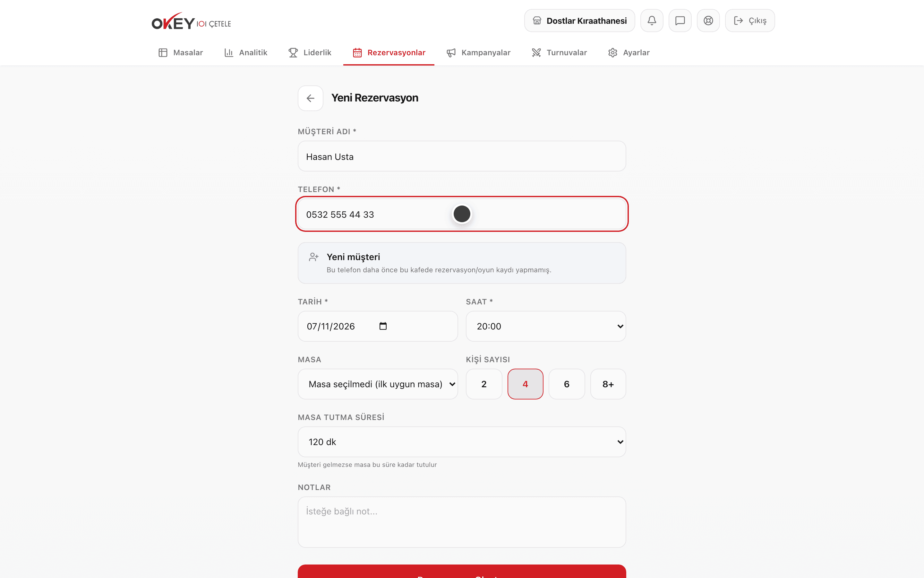Click the Yeni müşteri heading text
This screenshot has height=578, width=924.
click(x=353, y=257)
